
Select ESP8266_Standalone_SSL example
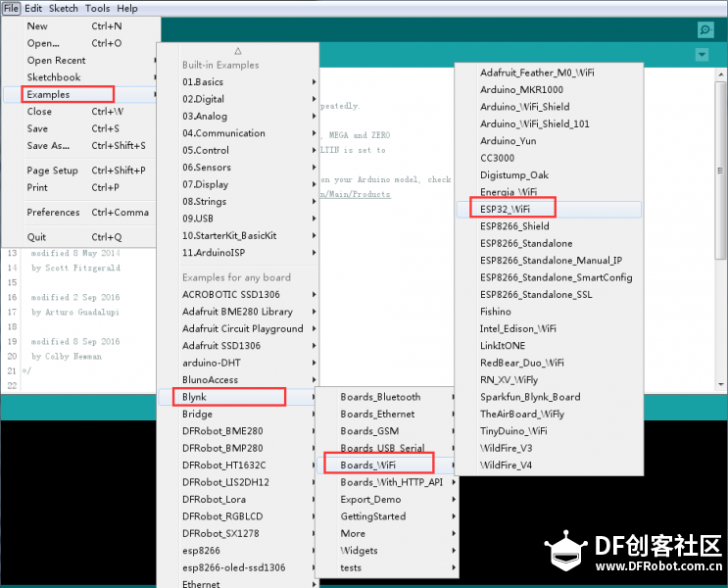coord(549,294)
